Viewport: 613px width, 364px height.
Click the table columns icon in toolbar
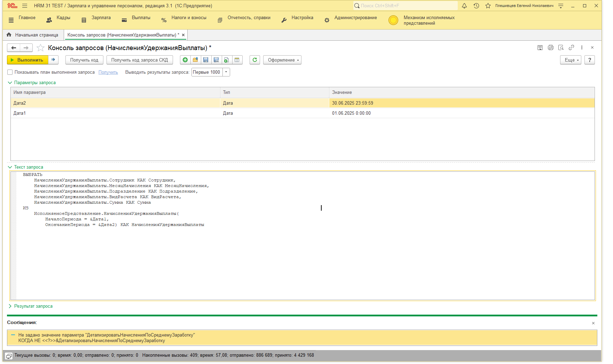[237, 60]
